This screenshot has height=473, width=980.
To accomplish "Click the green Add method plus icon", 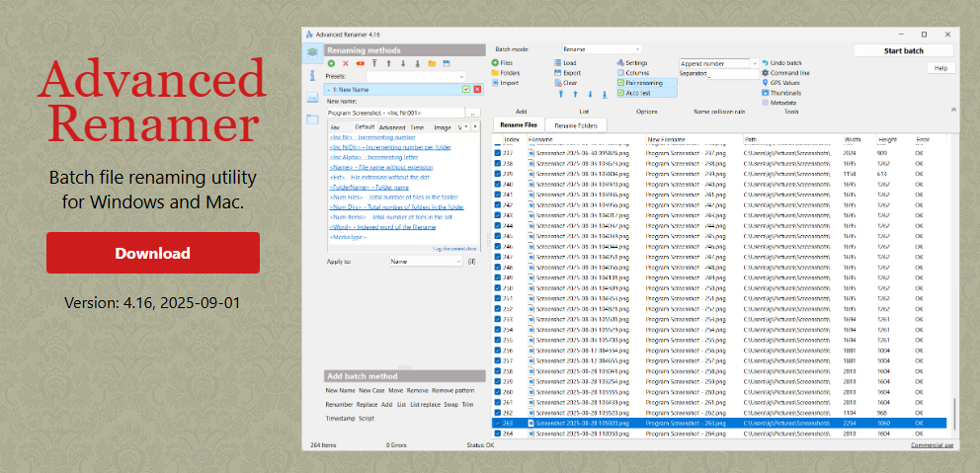I will (331, 63).
